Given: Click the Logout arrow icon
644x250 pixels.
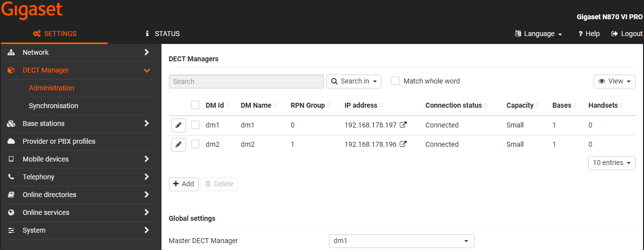Looking at the screenshot, I should (615, 34).
